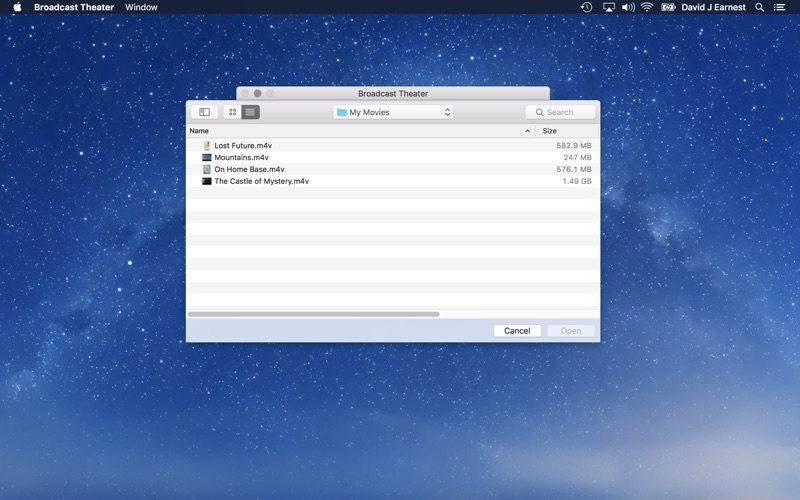Click the Lost Future.m4v file icon
The width and height of the screenshot is (800, 500).
(207, 145)
